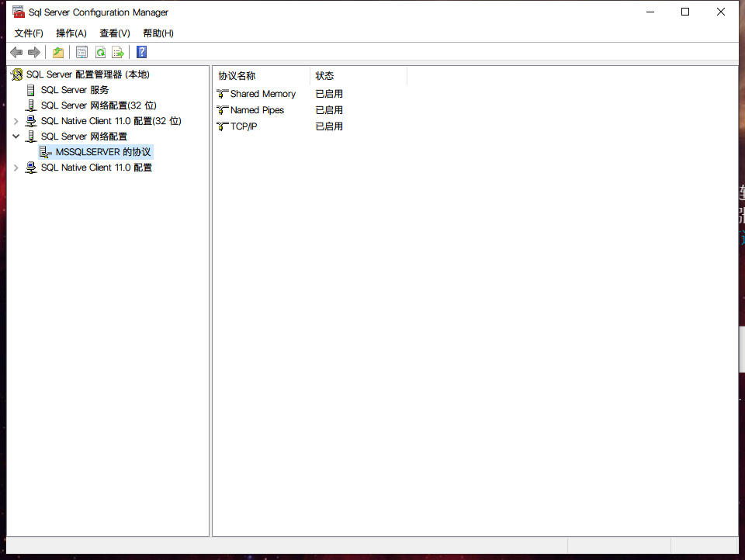Click the Named Pipes protocol icon

point(223,110)
